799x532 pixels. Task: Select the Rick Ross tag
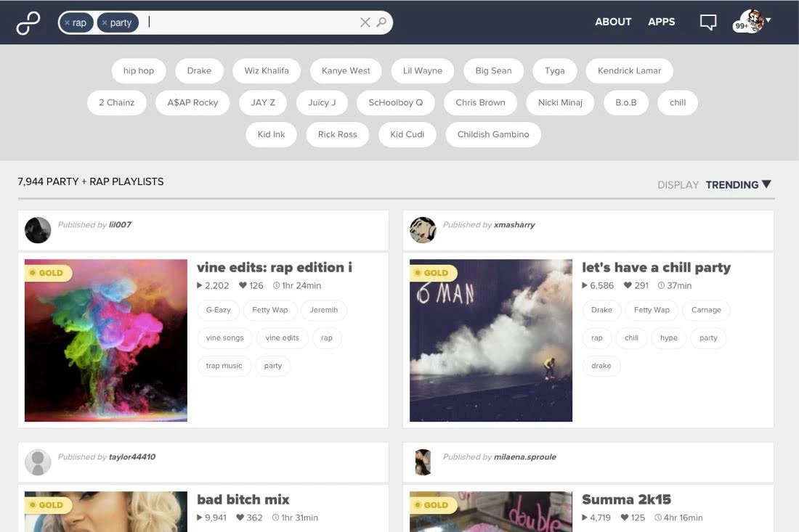pyautogui.click(x=337, y=134)
